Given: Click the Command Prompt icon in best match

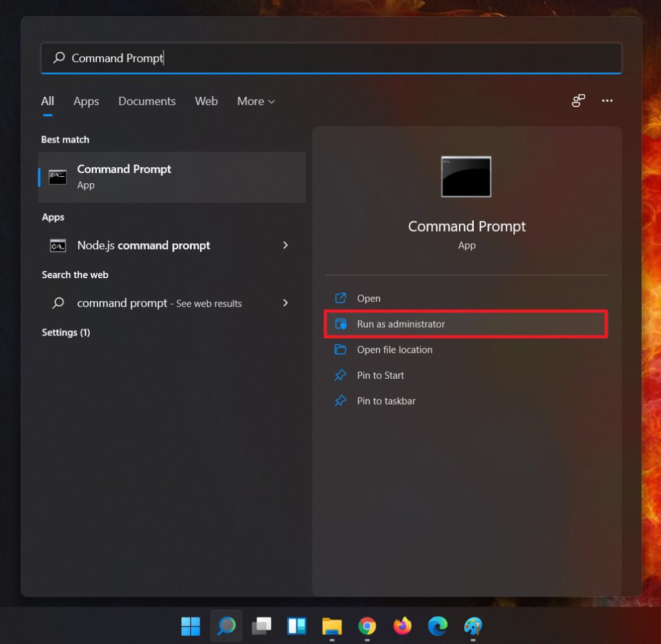Looking at the screenshot, I should [57, 177].
